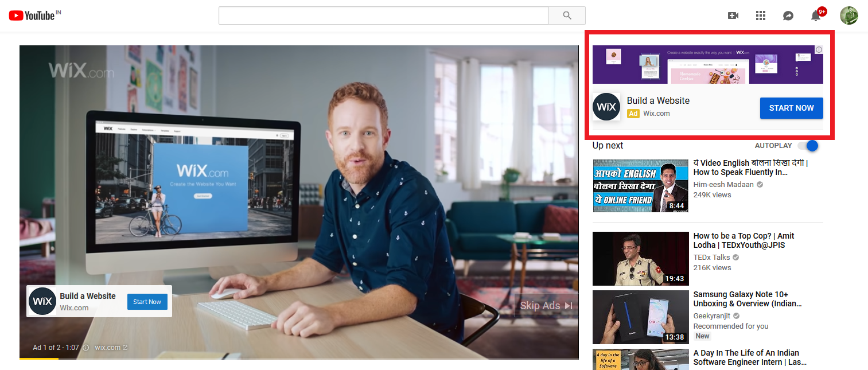Visit the Him-eesh Madaan channel name
The height and width of the screenshot is (370, 868).
(724, 185)
